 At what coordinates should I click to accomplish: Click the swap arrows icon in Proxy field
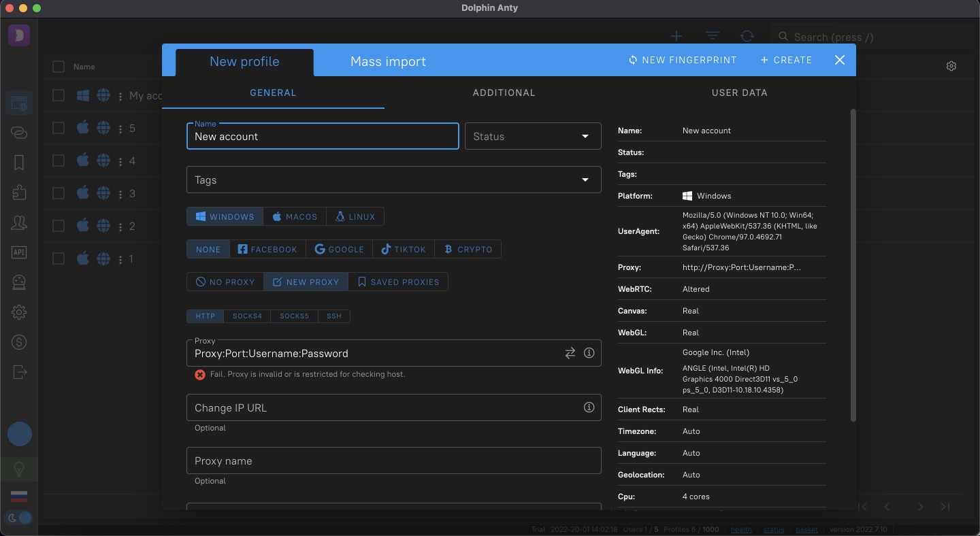point(570,353)
